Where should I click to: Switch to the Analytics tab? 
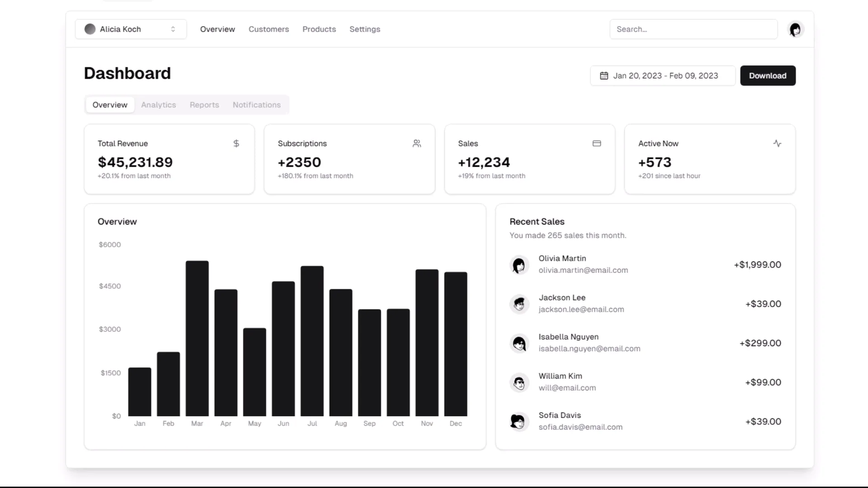159,105
